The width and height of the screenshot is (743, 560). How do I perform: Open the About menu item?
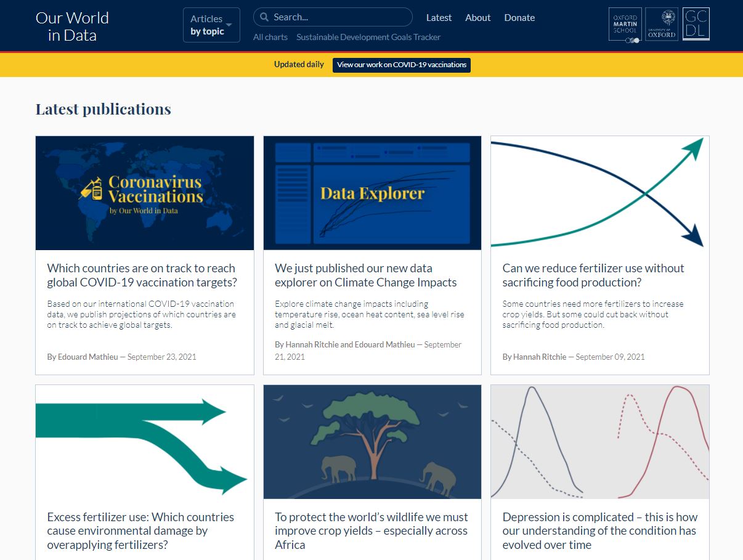point(477,18)
